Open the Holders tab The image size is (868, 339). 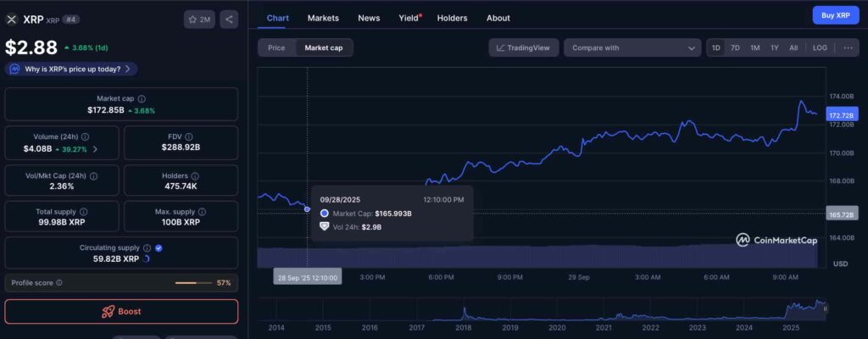(453, 18)
